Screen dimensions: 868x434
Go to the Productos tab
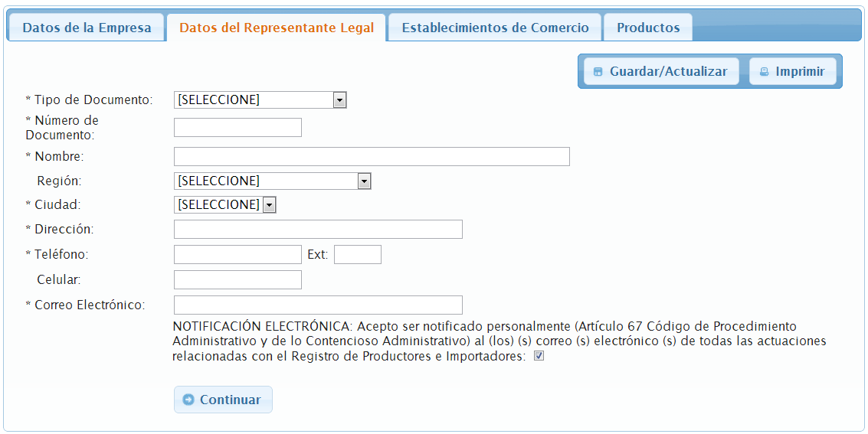tap(648, 28)
